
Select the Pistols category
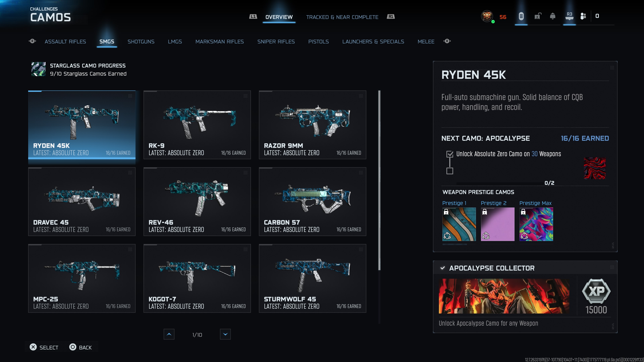pos(318,41)
